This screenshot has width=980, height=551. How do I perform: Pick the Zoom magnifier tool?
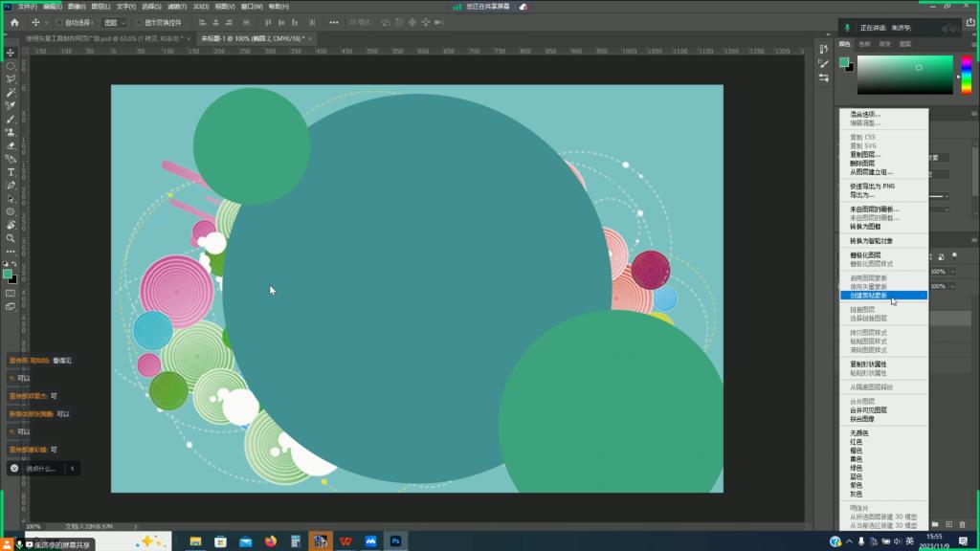pyautogui.click(x=11, y=238)
